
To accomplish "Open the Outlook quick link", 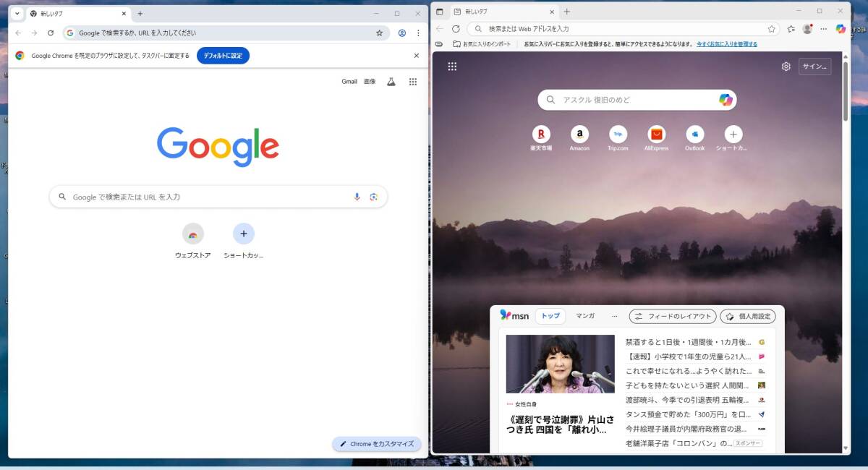I will 695,138.
